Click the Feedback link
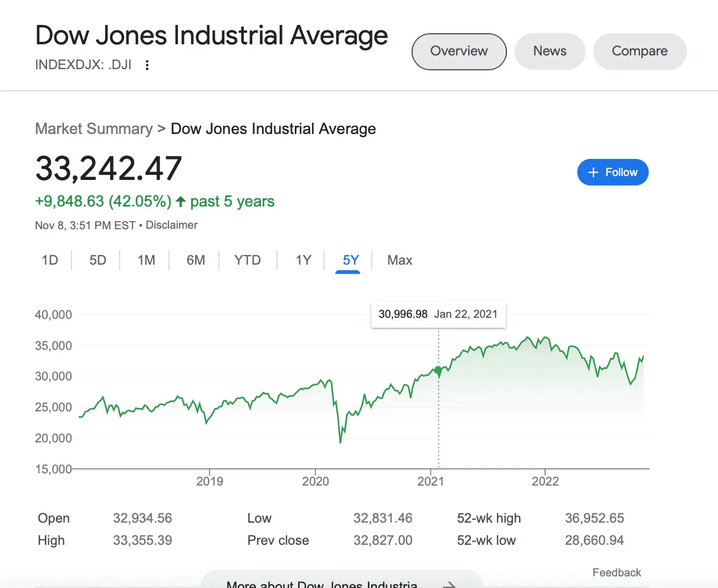718x588 pixels. click(x=616, y=572)
